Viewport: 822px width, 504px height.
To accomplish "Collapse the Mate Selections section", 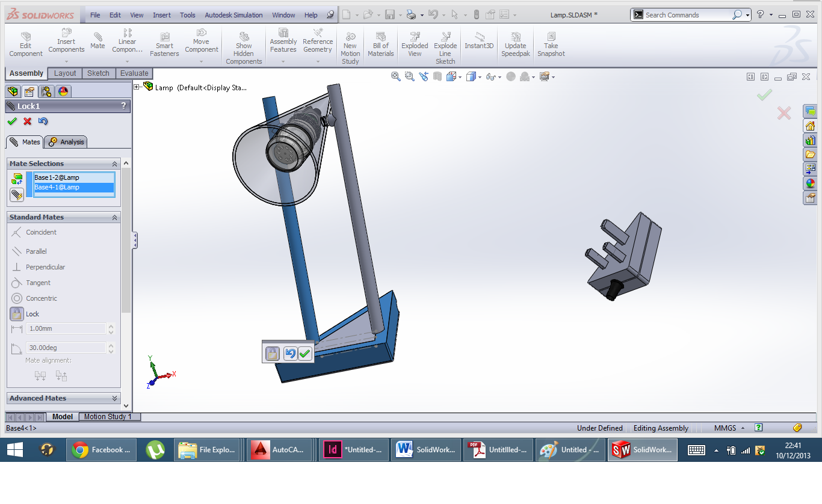I will point(114,164).
